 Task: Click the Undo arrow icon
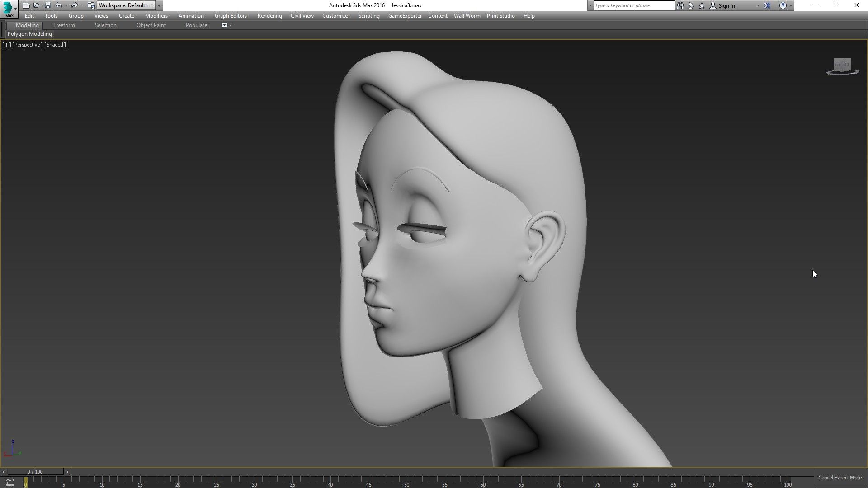58,5
